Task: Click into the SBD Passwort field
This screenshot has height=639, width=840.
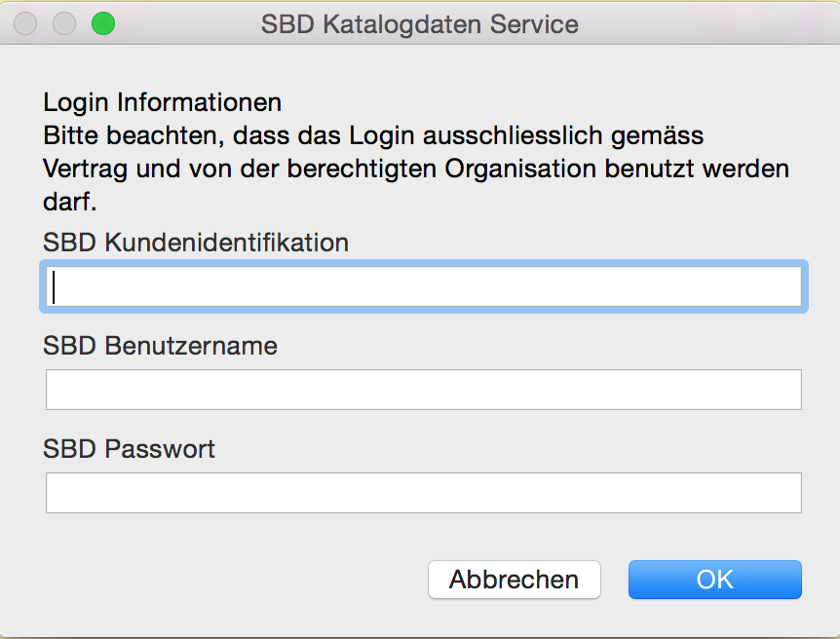Action: [x=423, y=493]
